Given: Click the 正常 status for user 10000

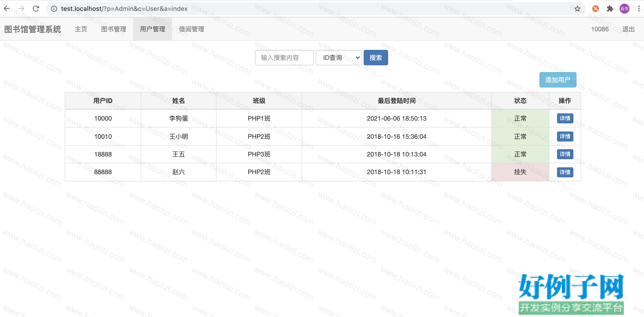Looking at the screenshot, I should coord(520,118).
